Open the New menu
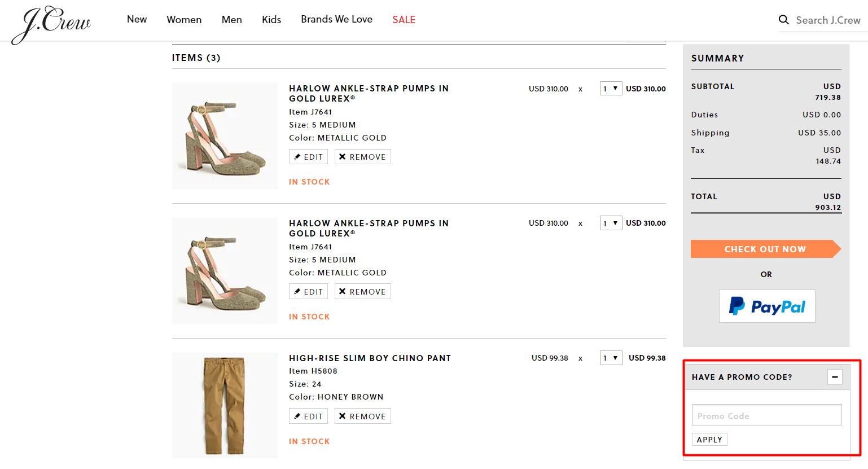 pyautogui.click(x=137, y=19)
